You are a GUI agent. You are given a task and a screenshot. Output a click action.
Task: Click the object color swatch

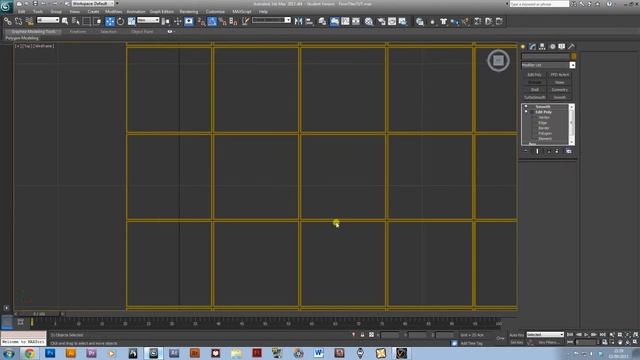573,56
